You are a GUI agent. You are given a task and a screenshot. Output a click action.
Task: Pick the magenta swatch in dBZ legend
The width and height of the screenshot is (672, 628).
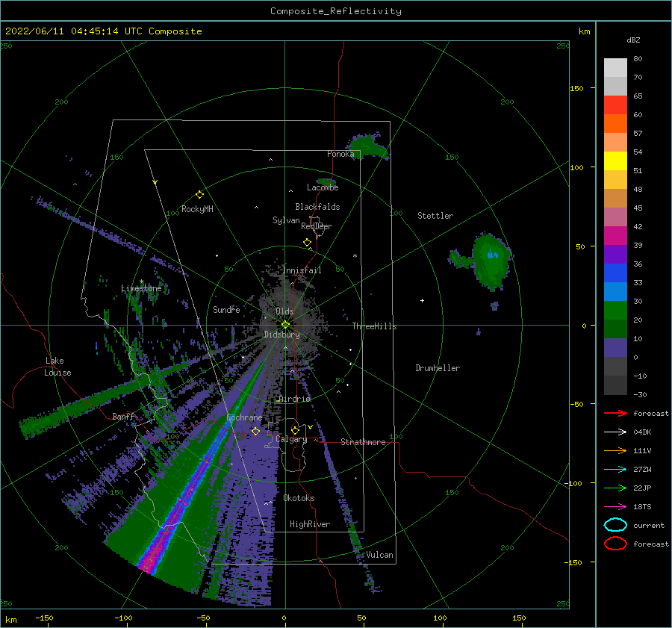615,235
